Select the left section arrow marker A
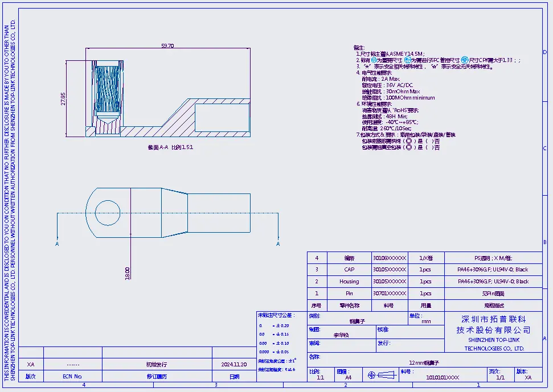Screen dimensions: 553x392 pos(57,244)
